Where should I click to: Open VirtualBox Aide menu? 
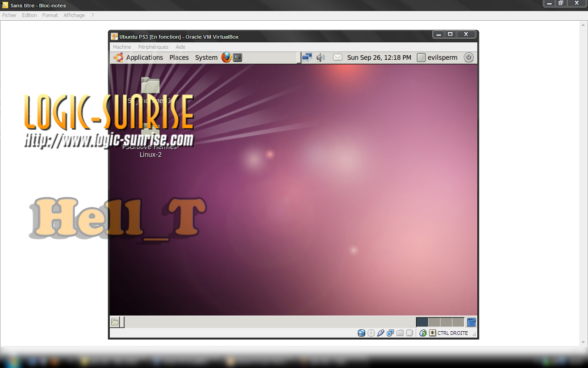181,47
